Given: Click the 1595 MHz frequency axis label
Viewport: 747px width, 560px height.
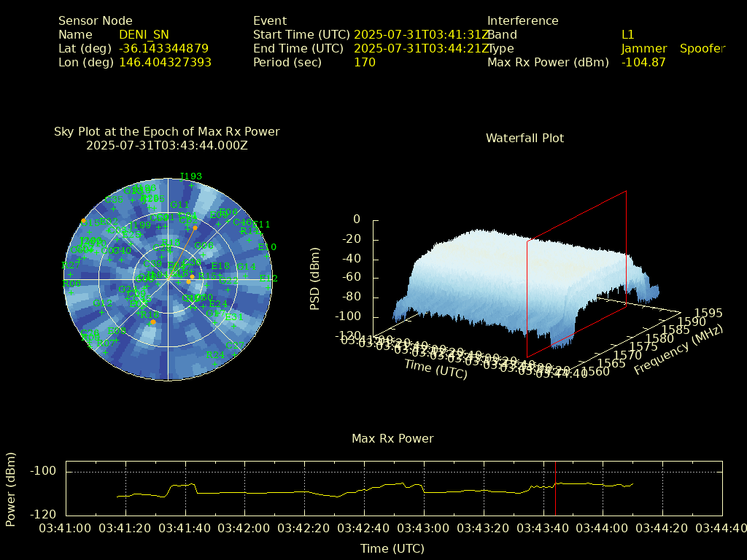Looking at the screenshot, I should (x=707, y=313).
